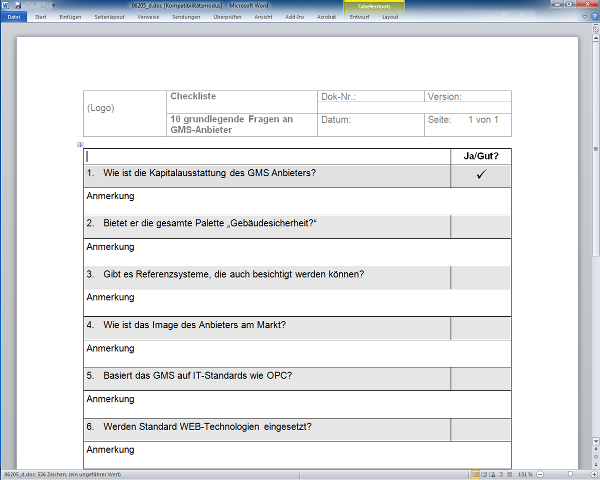This screenshot has width=600, height=480.
Task: Click the Word save icon in title bar
Action: [x=17, y=5]
